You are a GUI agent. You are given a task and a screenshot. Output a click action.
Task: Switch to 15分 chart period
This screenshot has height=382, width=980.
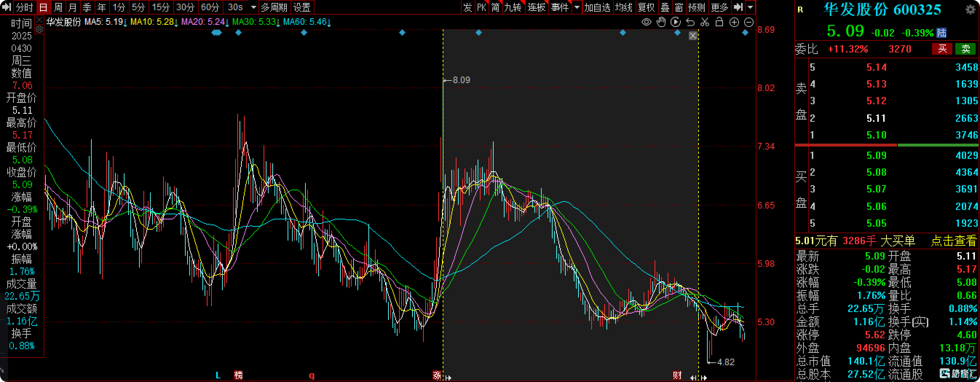click(x=161, y=7)
